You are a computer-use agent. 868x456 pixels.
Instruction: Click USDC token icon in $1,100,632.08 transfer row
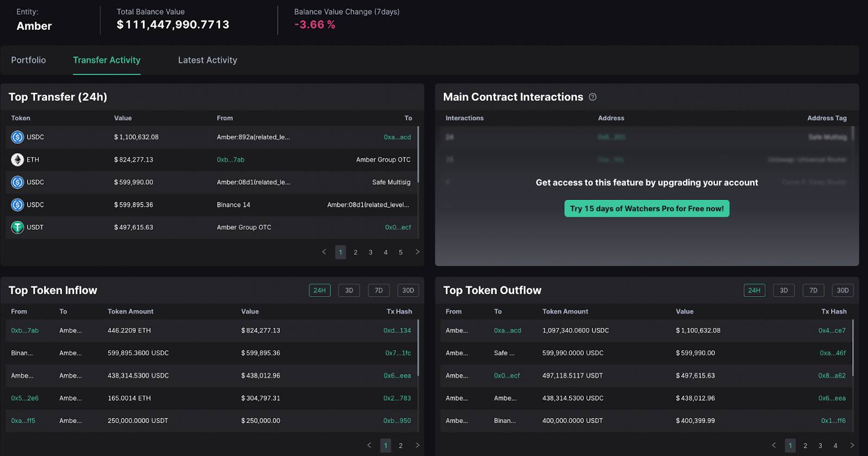tap(17, 137)
